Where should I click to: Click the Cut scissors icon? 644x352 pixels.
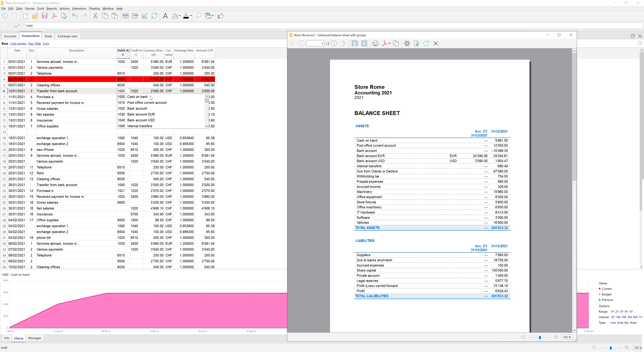click(x=95, y=16)
